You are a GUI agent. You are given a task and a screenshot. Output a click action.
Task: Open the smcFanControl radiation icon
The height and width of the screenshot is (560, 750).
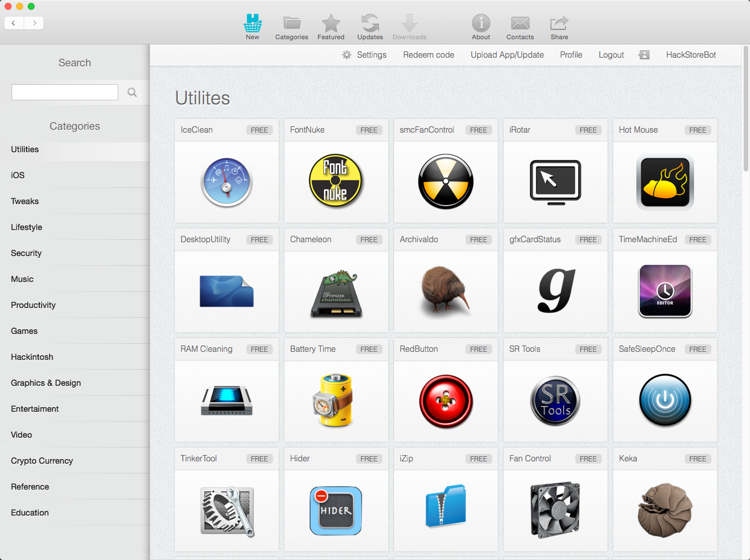(446, 182)
